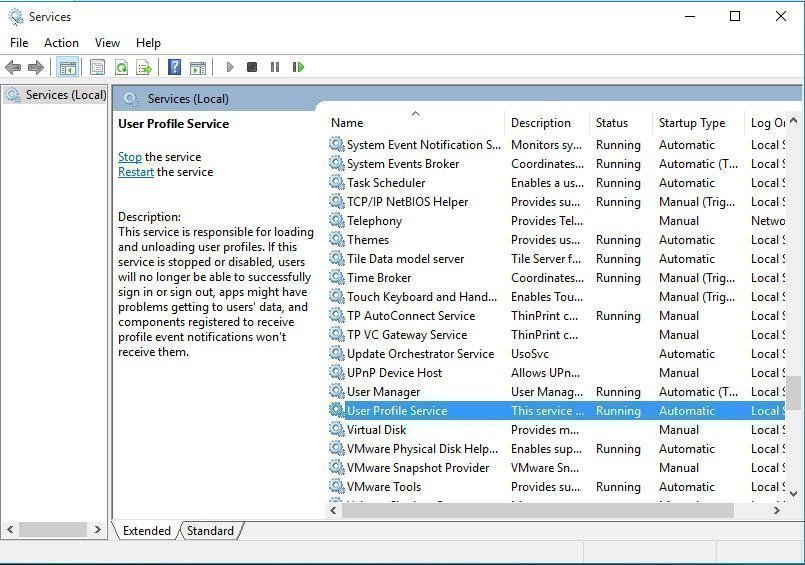The image size is (805, 565).
Task: Click the Restart the service link
Action: click(136, 172)
